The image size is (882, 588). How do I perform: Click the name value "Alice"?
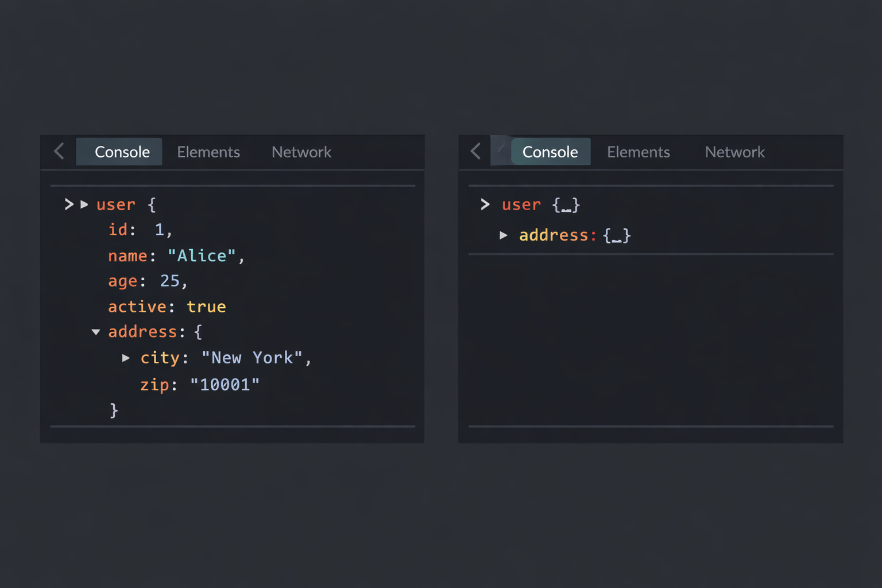[202, 256]
